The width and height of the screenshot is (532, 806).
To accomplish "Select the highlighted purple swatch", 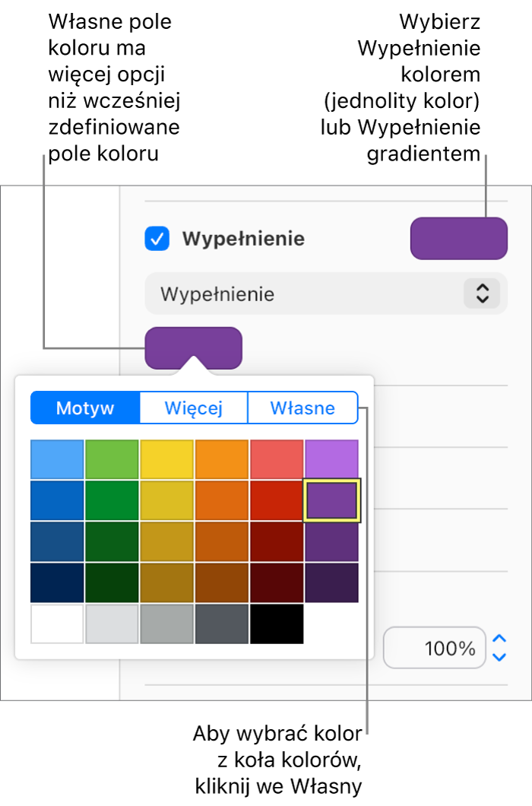I will (332, 500).
